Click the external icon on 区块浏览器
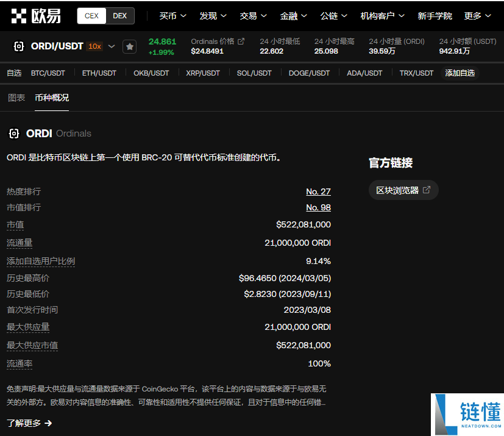Image resolution: width=504 pixels, height=436 pixels. pos(427,190)
